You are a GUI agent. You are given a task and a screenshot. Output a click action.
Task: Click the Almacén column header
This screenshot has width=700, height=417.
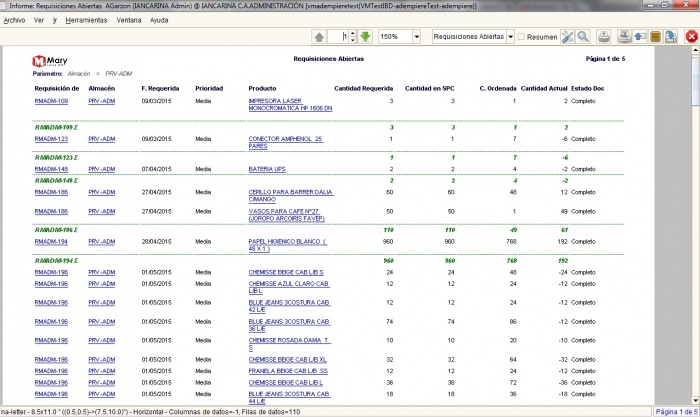(102, 88)
